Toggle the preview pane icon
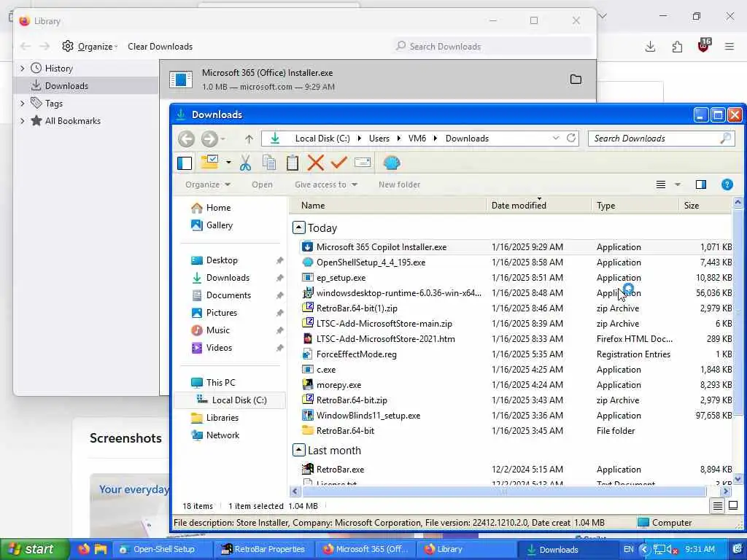The image size is (747, 560). coord(701,184)
